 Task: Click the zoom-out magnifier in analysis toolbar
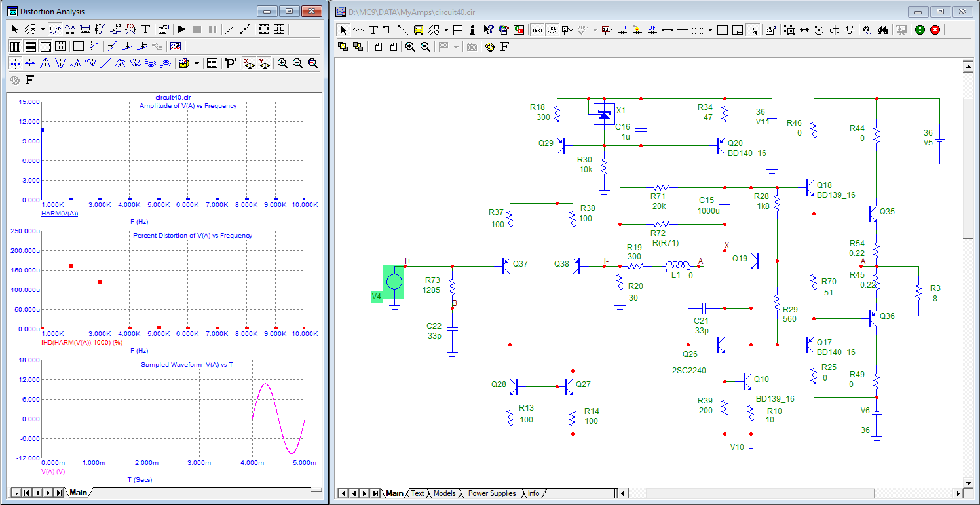[297, 64]
